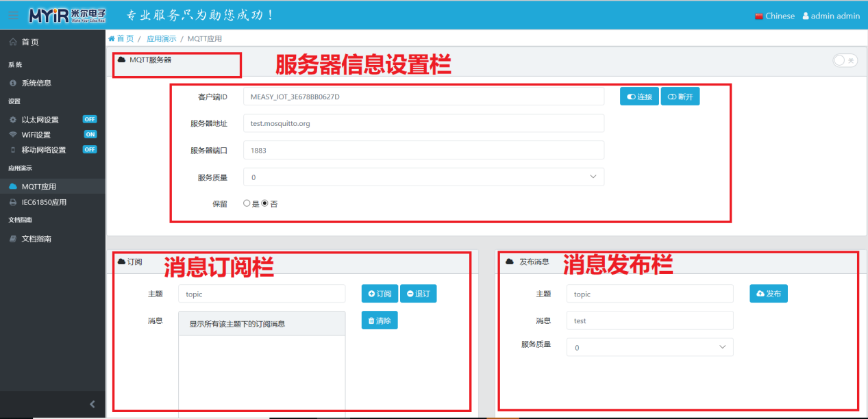Screen dimensions: 868x419
Task: Toggle the MQTT服务器 switch at top right
Action: pyautogui.click(x=845, y=61)
